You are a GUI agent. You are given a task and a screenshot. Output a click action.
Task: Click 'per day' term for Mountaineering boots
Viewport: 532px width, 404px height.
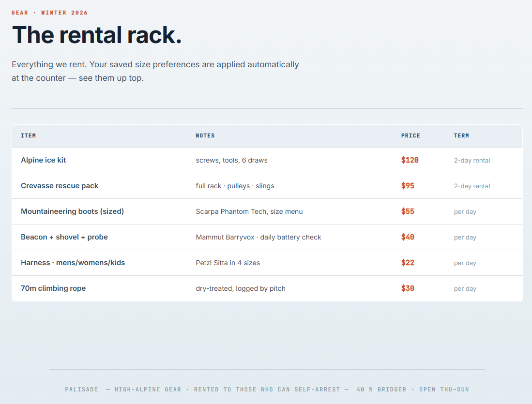[465, 211]
